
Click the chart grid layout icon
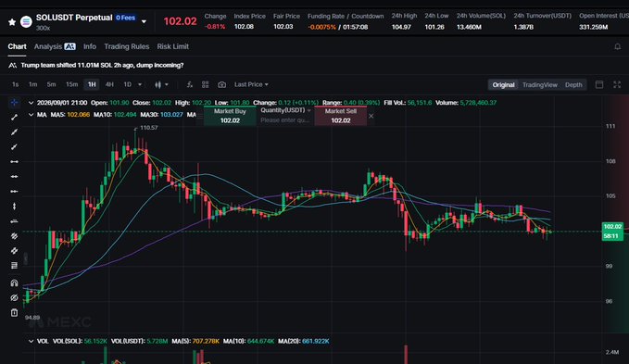(x=206, y=84)
